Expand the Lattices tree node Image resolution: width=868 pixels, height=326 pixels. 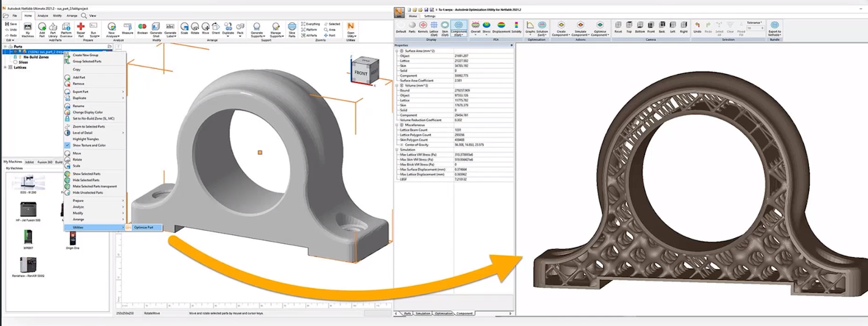pos(5,67)
